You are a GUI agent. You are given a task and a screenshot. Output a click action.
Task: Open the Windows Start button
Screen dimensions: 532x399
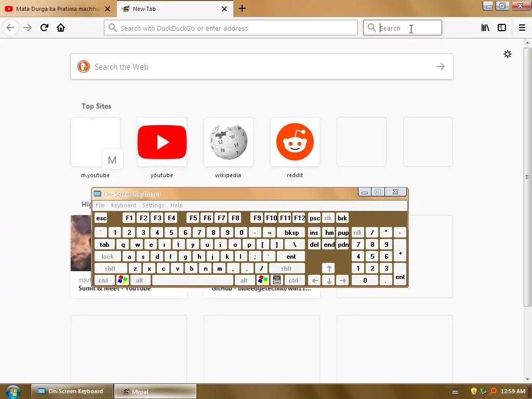click(12, 392)
